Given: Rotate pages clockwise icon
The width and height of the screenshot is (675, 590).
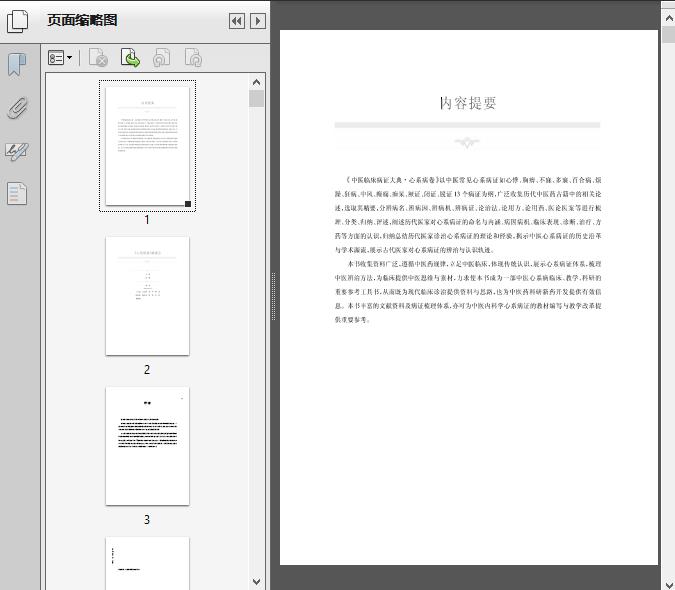Looking at the screenshot, I should pyautogui.click(x=193, y=58).
